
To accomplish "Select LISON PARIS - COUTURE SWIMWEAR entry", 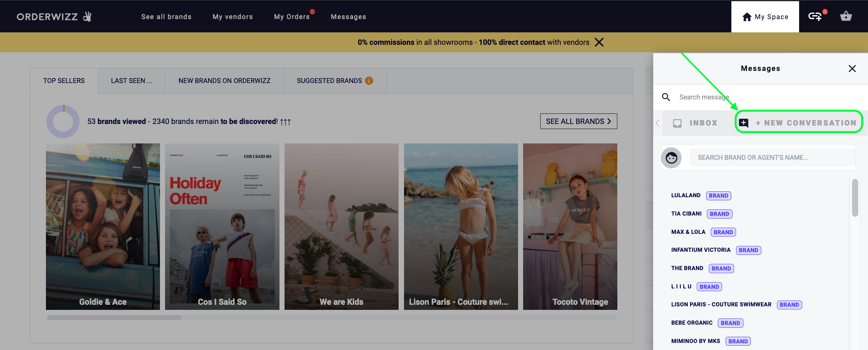I will click(721, 304).
